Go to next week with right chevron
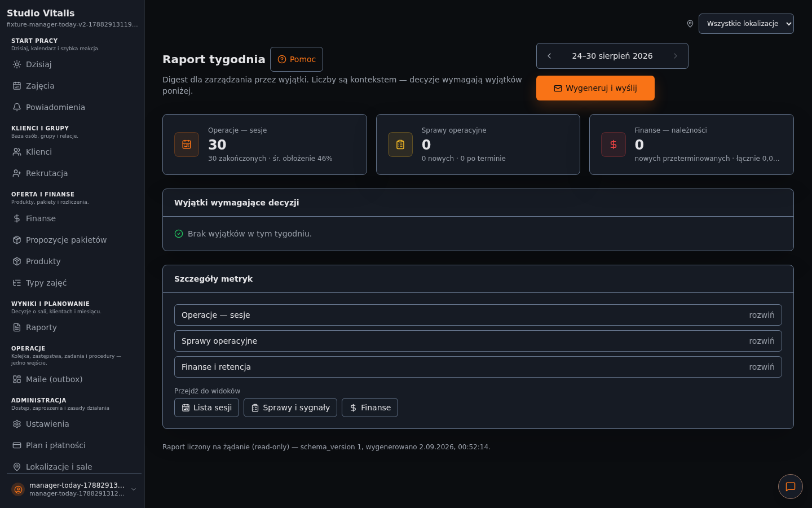Screen dimensions: 812x508 point(676,56)
